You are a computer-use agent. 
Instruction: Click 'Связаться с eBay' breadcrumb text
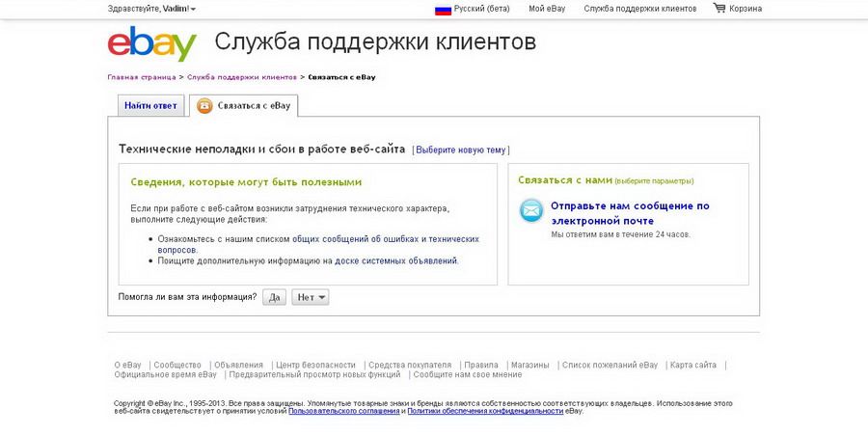pos(341,77)
